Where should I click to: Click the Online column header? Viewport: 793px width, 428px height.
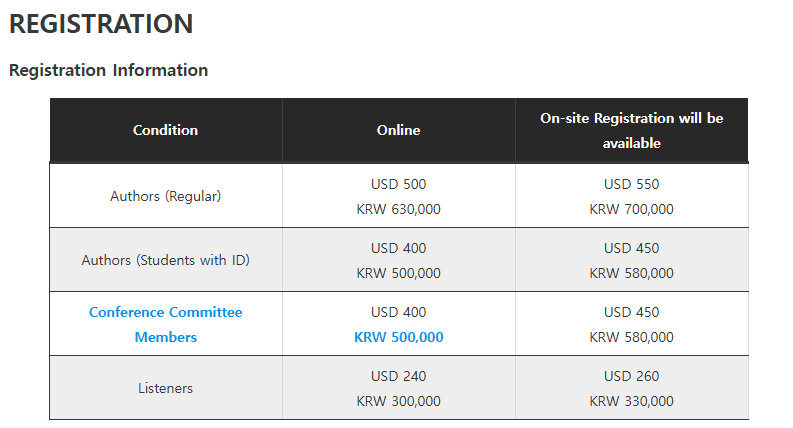point(399,130)
